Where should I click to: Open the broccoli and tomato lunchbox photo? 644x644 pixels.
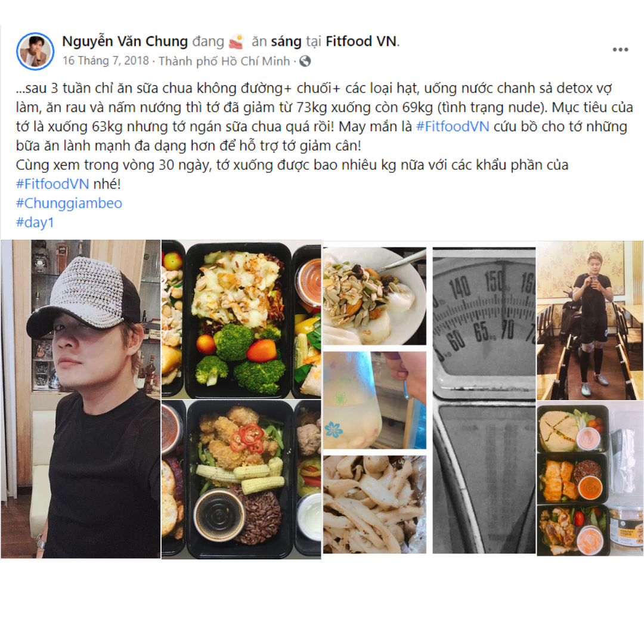[241, 319]
